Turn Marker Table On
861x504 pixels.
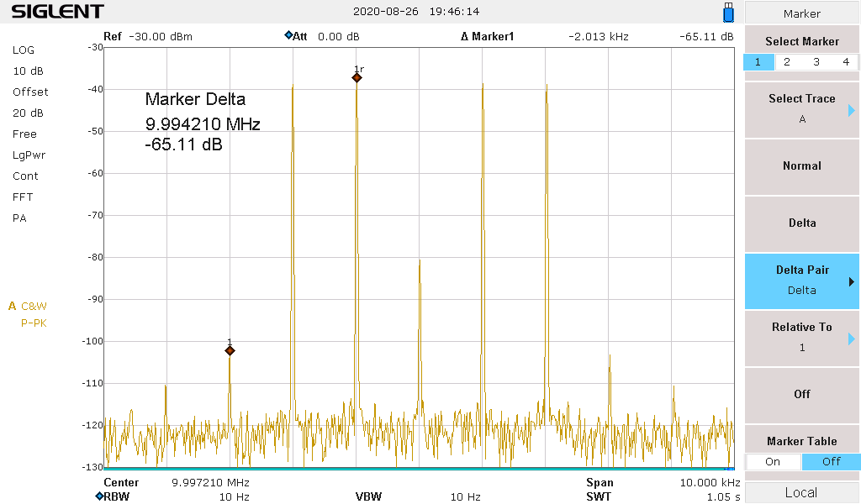(773, 461)
